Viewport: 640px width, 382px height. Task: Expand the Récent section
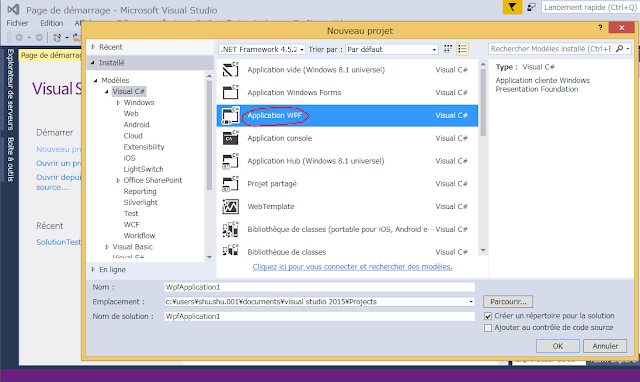click(x=93, y=47)
